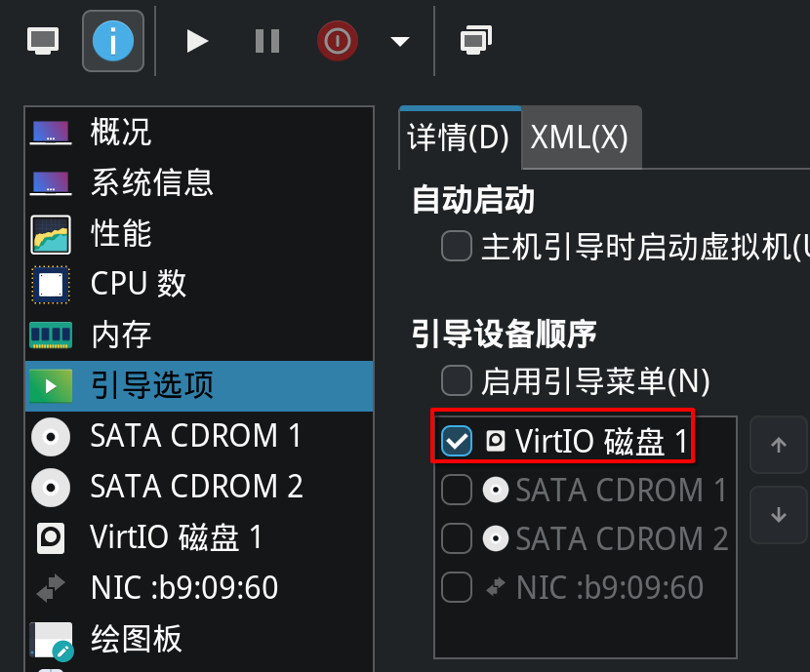Select 内存 in hardware list
This screenshot has width=810, height=672.
point(121,335)
